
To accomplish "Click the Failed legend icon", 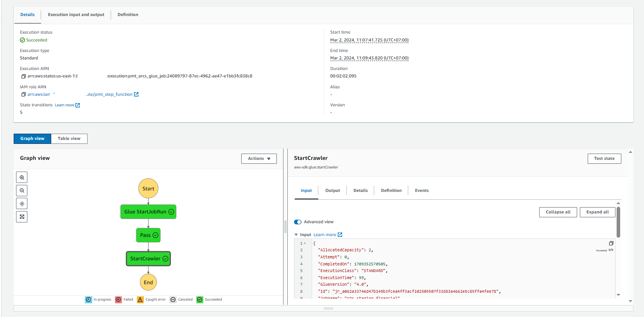I will point(118,300).
